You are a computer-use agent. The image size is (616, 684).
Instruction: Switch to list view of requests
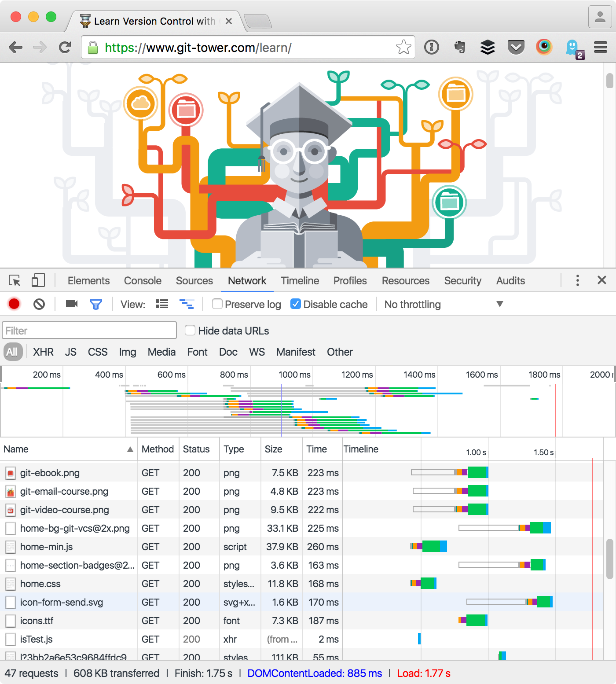[161, 304]
